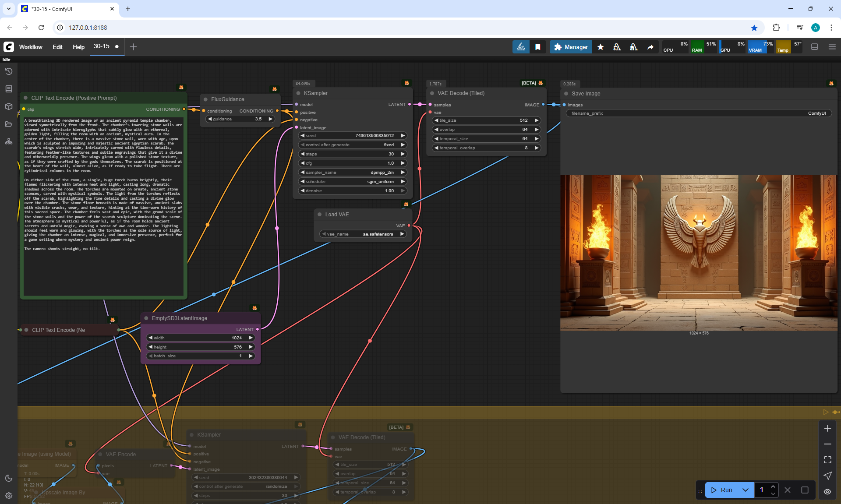Image resolution: width=841 pixels, height=504 pixels.
Task: Open the Workflow menu
Action: [31, 47]
